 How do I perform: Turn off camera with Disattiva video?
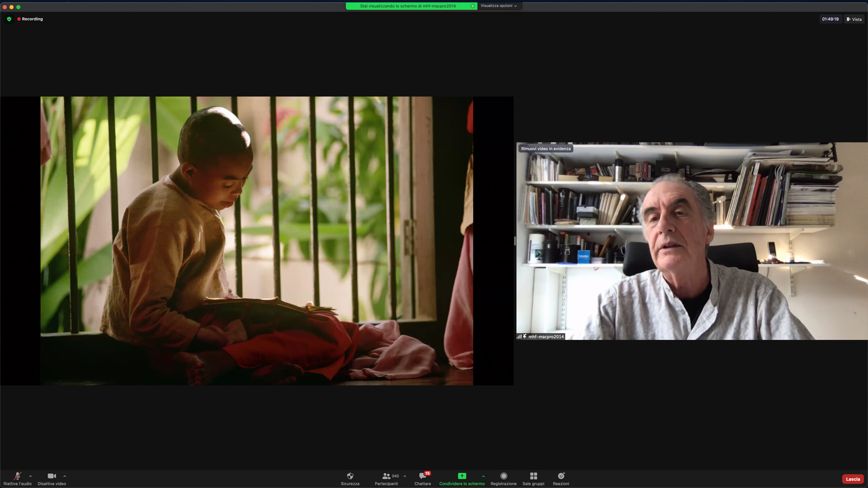(52, 478)
